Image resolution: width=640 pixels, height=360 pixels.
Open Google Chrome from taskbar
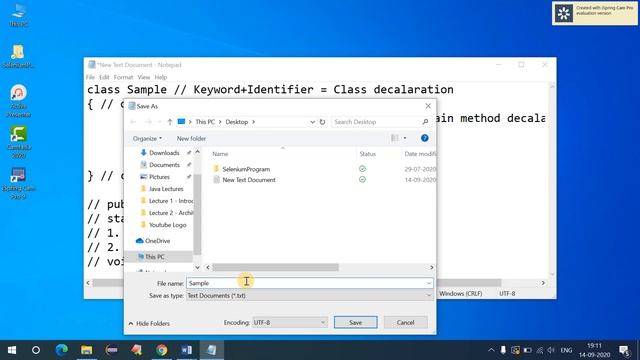[162, 350]
